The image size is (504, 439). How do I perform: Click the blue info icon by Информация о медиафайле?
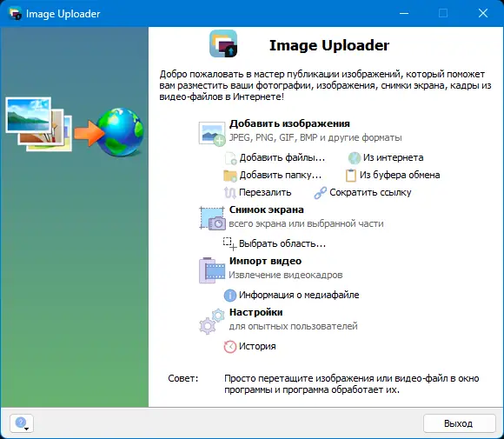click(229, 296)
